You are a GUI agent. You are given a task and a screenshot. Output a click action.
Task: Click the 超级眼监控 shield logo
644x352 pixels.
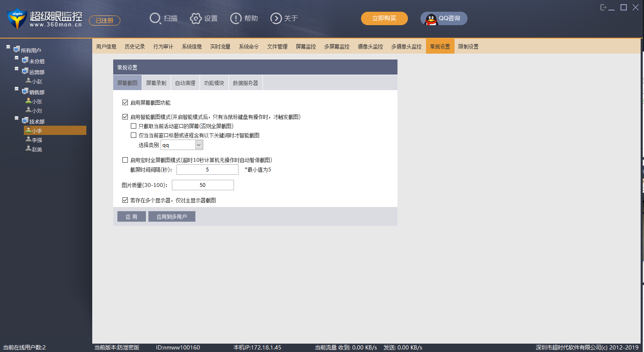tap(17, 19)
